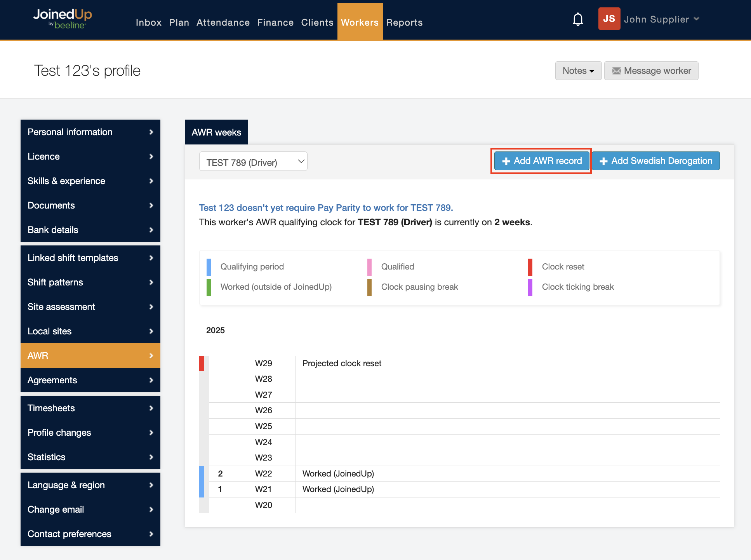
Task: Open the Reports navigation tab
Action: (x=404, y=23)
